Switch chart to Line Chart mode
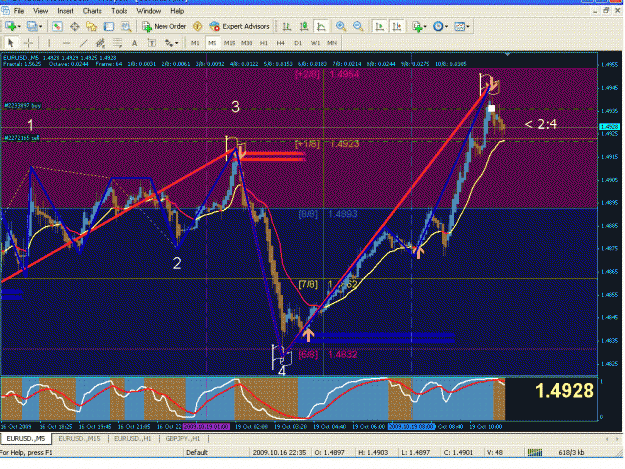Screen dimensions: 625x469 pyautogui.click(x=321, y=27)
